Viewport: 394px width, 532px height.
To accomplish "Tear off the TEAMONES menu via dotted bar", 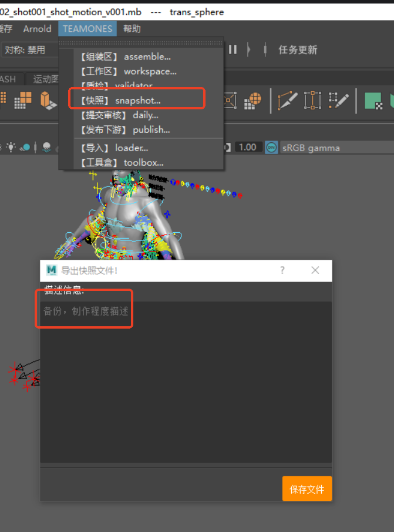I will tap(141, 43).
